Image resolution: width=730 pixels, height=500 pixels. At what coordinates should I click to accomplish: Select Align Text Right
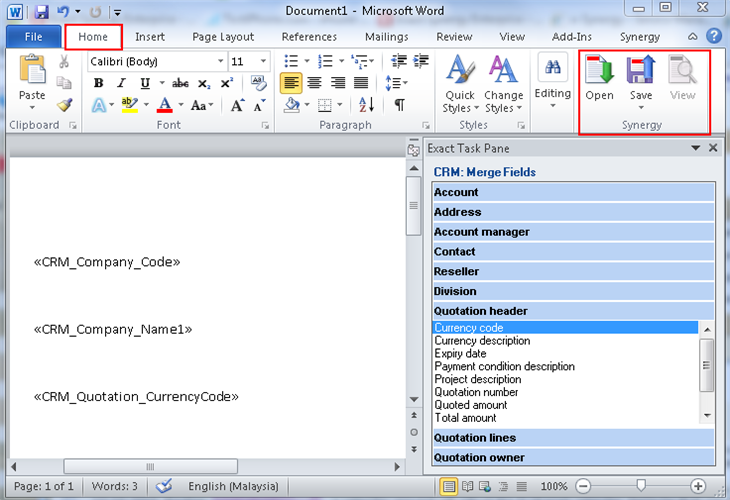[x=338, y=83]
